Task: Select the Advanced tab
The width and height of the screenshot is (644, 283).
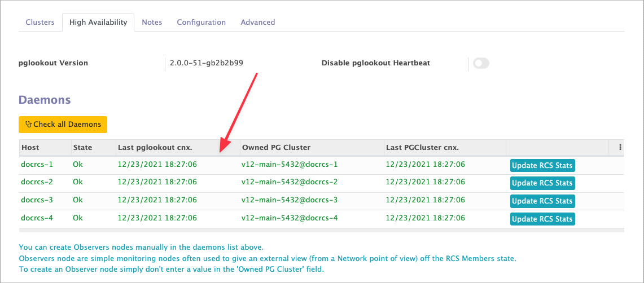Action: pyautogui.click(x=257, y=23)
